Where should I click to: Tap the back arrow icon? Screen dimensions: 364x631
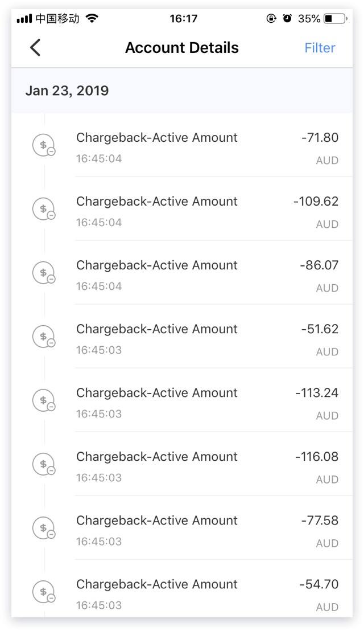[x=35, y=48]
